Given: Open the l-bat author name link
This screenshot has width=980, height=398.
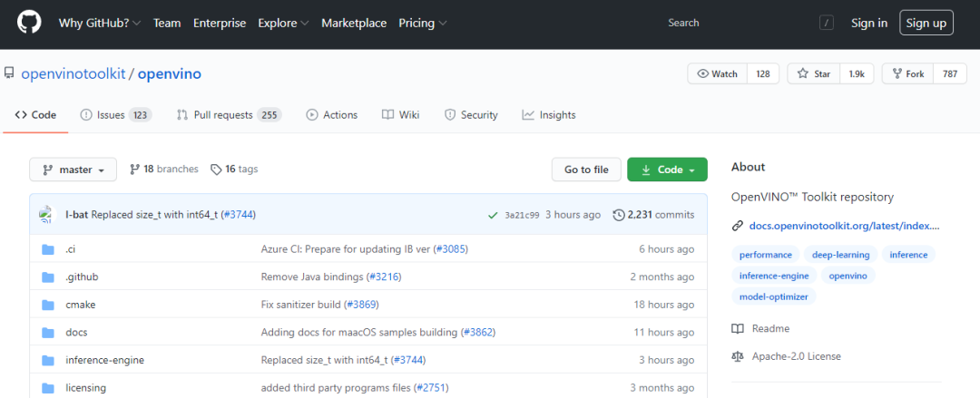Looking at the screenshot, I should tap(77, 215).
